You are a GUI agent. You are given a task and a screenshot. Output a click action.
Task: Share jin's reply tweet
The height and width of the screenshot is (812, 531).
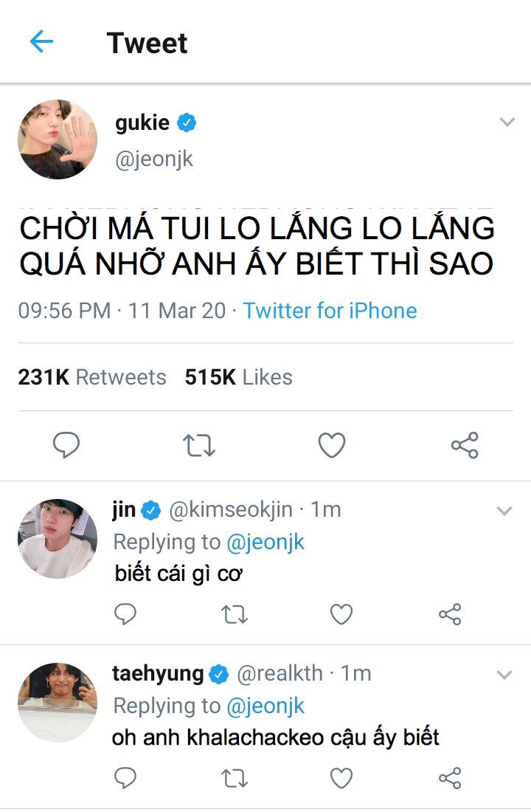[x=450, y=614]
